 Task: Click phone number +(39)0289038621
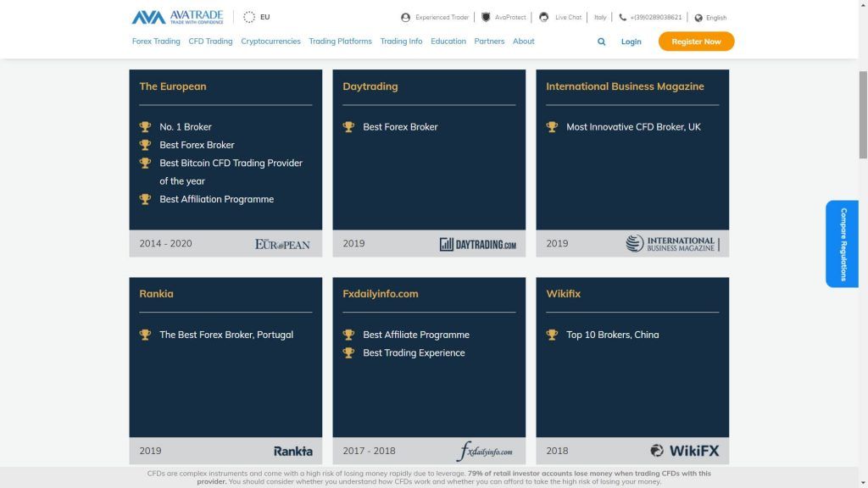(656, 18)
